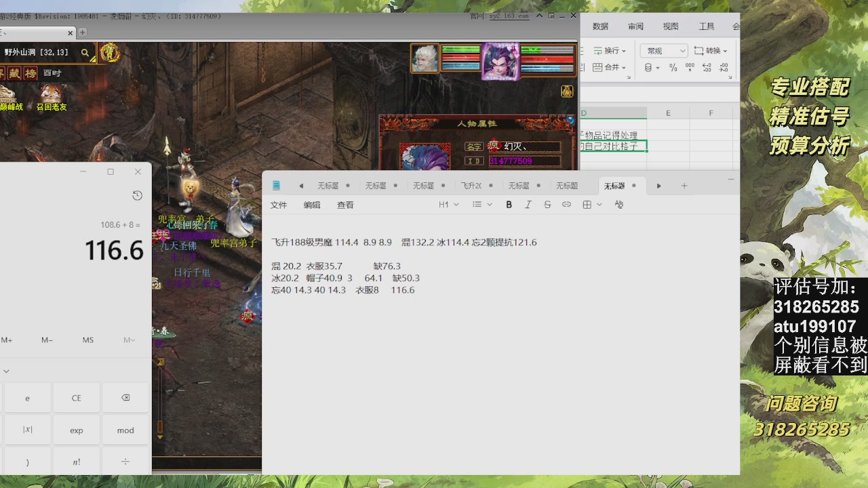Open the 换行 wrap text dropdown
This screenshot has width=868, height=488.
click(x=609, y=51)
